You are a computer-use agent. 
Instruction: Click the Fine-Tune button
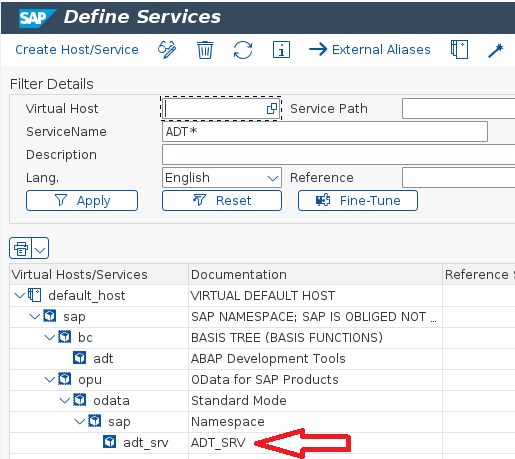click(358, 201)
